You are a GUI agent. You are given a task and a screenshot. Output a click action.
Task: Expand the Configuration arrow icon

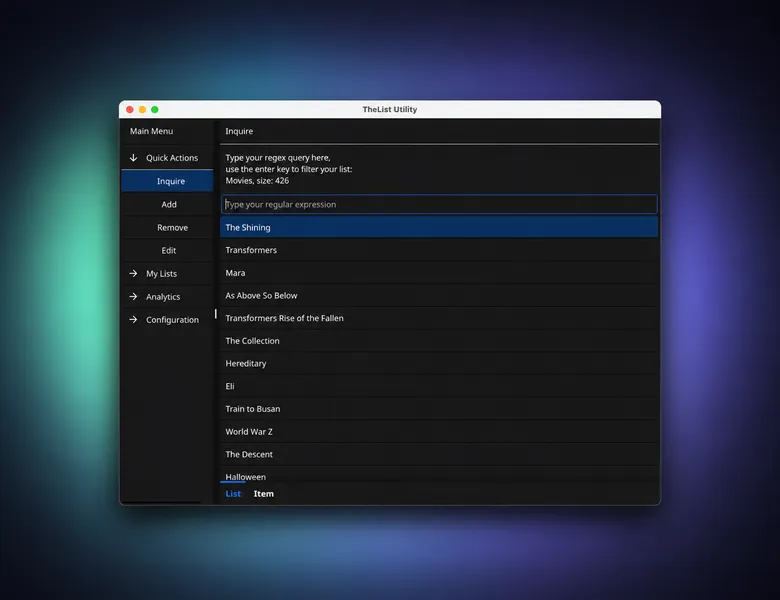pyautogui.click(x=133, y=319)
